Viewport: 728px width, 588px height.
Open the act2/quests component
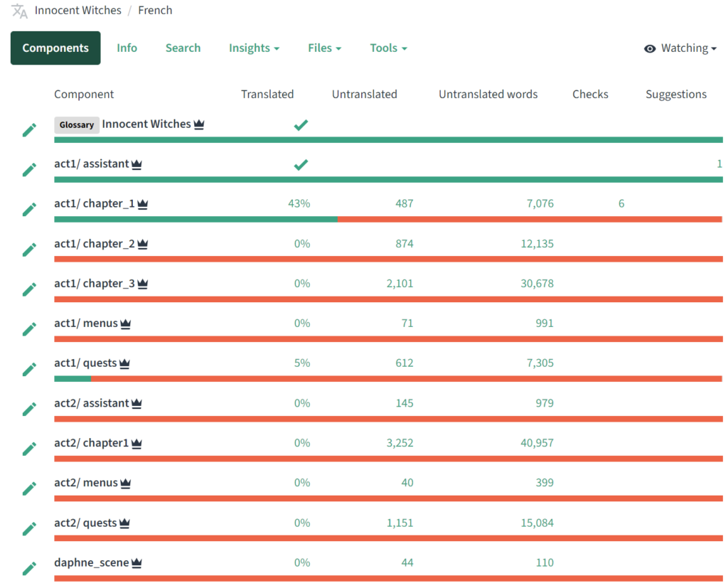pyautogui.click(x=85, y=523)
